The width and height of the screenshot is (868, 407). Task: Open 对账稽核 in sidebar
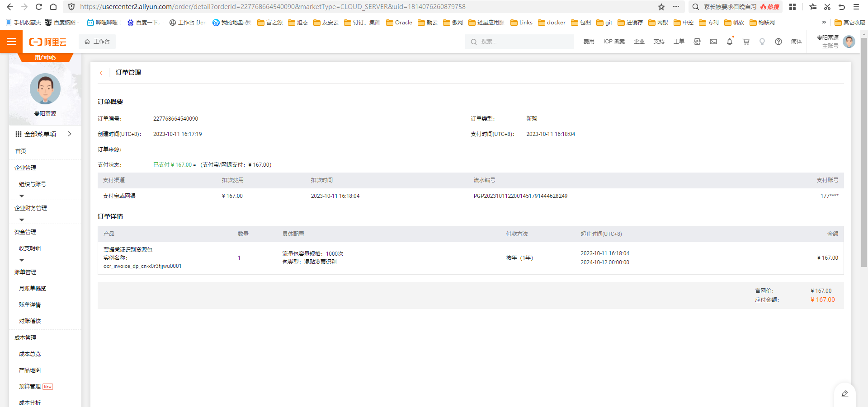pos(30,321)
